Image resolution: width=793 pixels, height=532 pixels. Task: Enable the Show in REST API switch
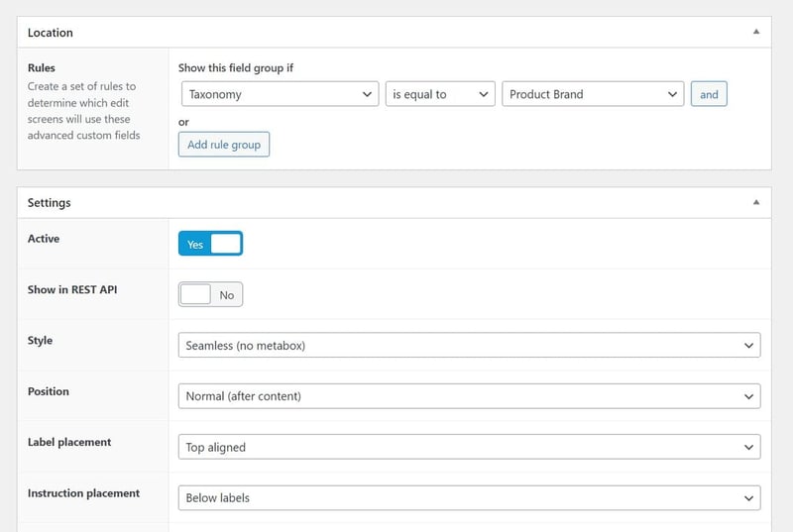pyautogui.click(x=210, y=294)
